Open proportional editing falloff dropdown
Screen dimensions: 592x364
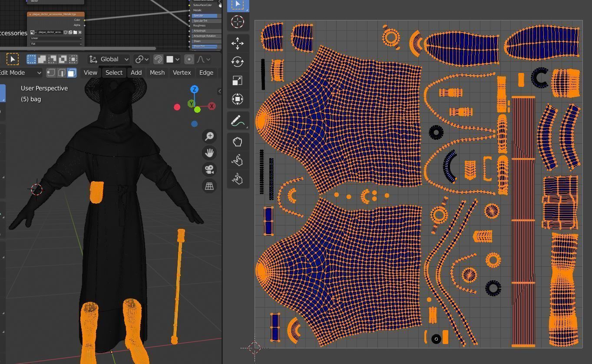[x=203, y=59]
